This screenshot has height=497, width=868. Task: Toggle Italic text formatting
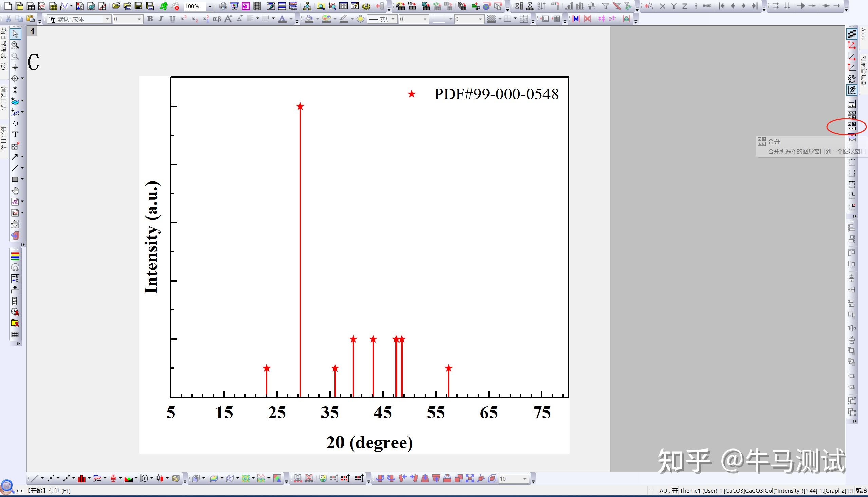[161, 19]
